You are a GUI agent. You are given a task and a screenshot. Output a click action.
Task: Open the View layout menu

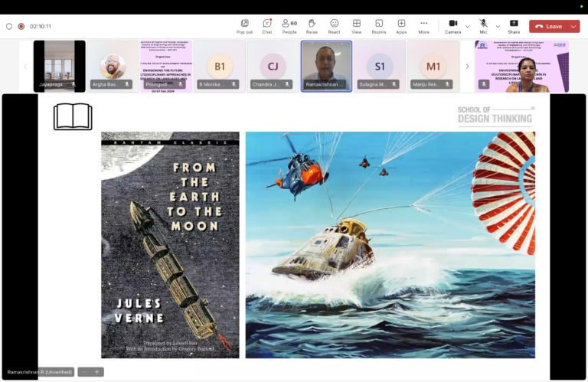pyautogui.click(x=357, y=26)
